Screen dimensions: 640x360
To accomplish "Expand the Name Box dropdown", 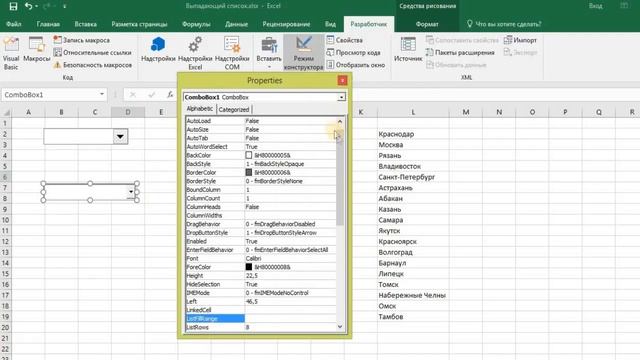I will tap(102, 95).
